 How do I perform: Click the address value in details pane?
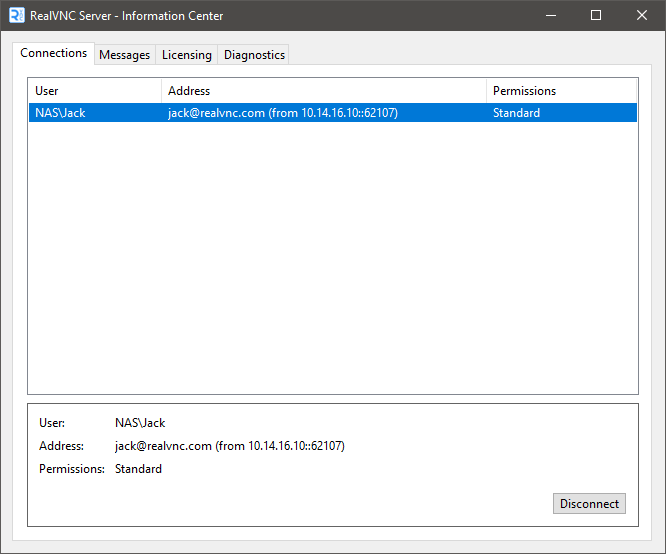[230, 446]
